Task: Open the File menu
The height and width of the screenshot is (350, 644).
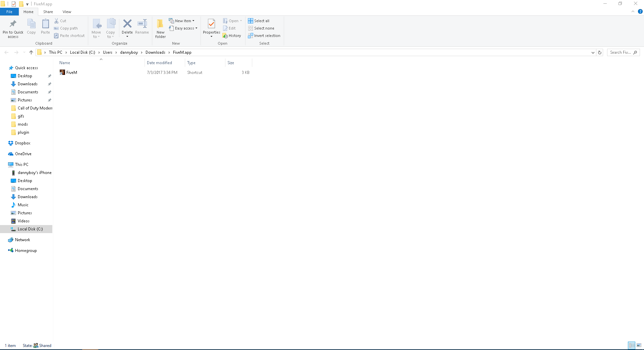Action: (x=9, y=12)
